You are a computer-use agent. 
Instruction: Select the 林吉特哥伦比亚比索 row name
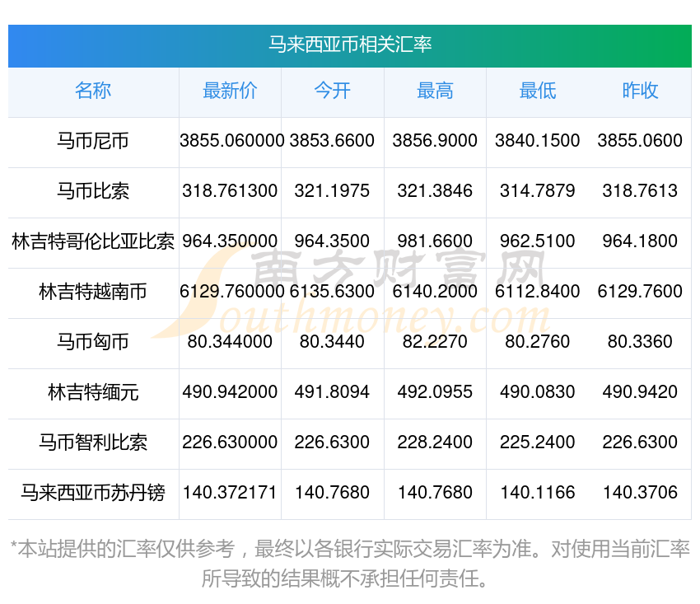click(93, 241)
